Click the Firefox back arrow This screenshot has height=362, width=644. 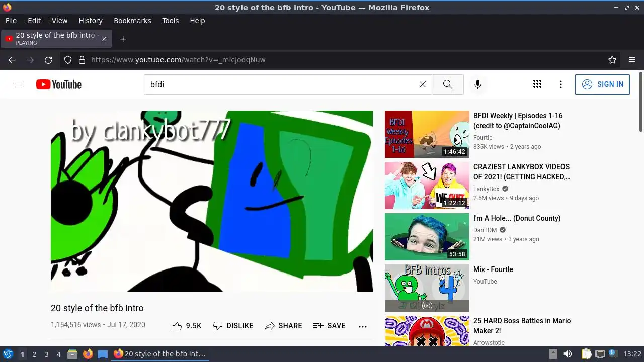pos(12,60)
